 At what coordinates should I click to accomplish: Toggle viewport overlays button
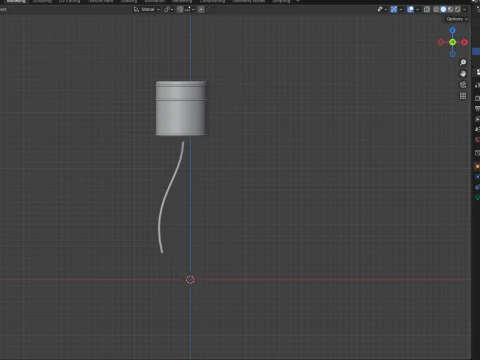pos(410,9)
